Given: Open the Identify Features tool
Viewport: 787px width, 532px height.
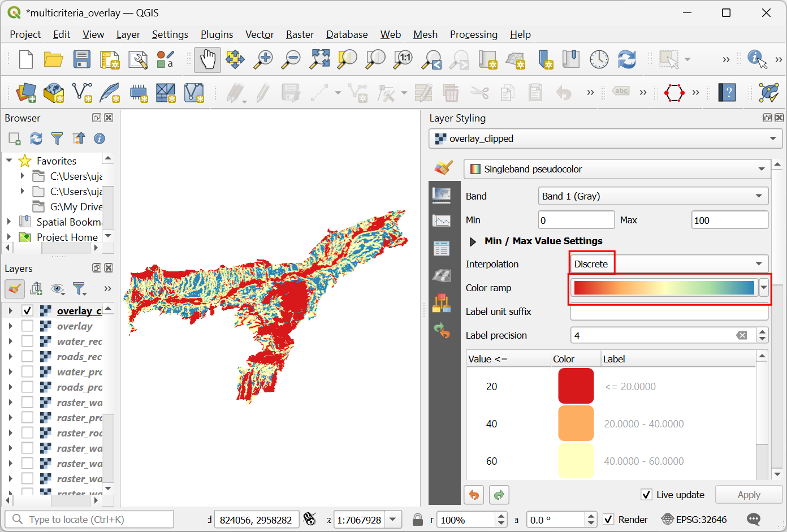Looking at the screenshot, I should click(756, 59).
